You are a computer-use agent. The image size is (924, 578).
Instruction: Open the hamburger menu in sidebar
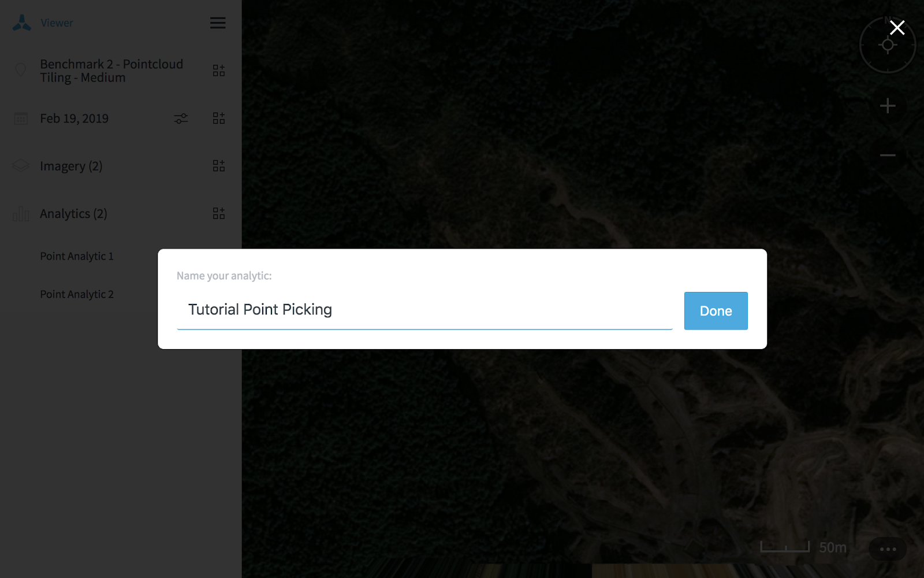pyautogui.click(x=218, y=23)
